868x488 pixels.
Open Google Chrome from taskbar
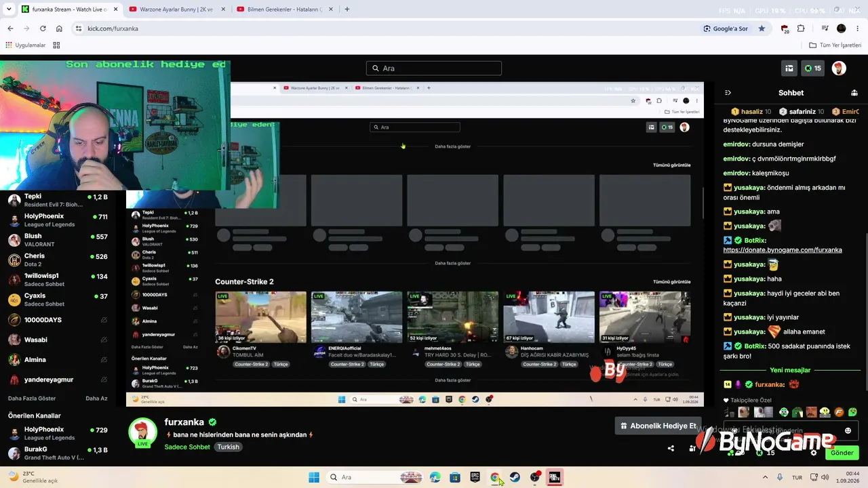tap(495, 477)
